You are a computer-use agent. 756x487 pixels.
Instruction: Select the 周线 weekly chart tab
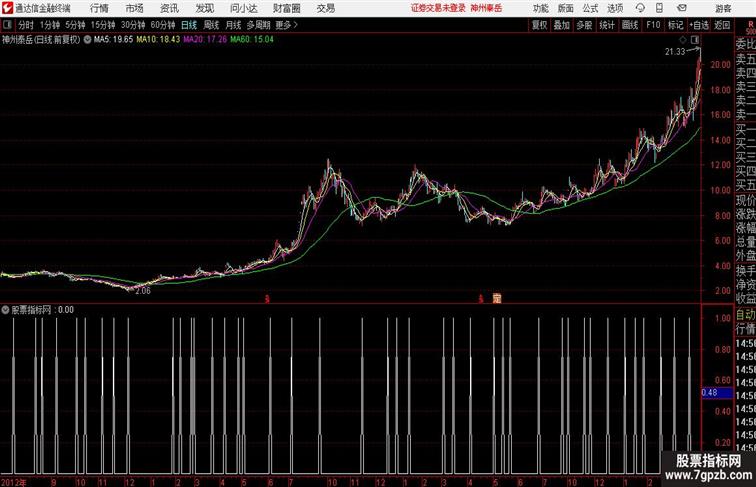click(x=211, y=25)
